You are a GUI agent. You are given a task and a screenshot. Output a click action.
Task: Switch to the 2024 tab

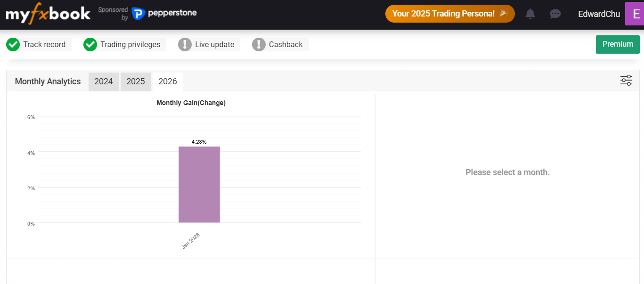coord(104,81)
